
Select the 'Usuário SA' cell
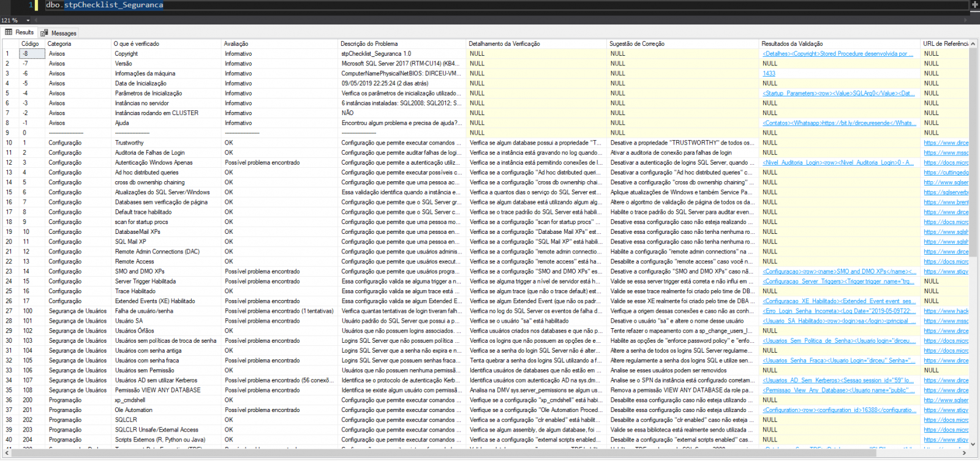[166, 321]
